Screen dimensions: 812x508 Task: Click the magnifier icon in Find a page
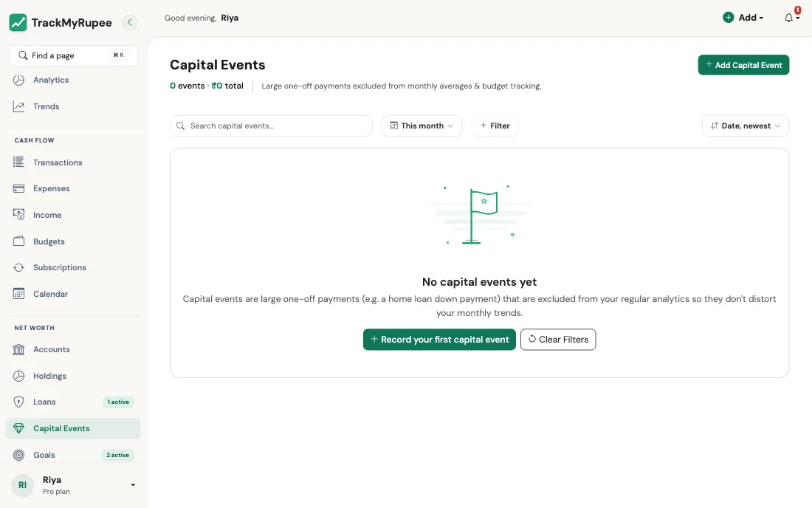[x=23, y=55]
